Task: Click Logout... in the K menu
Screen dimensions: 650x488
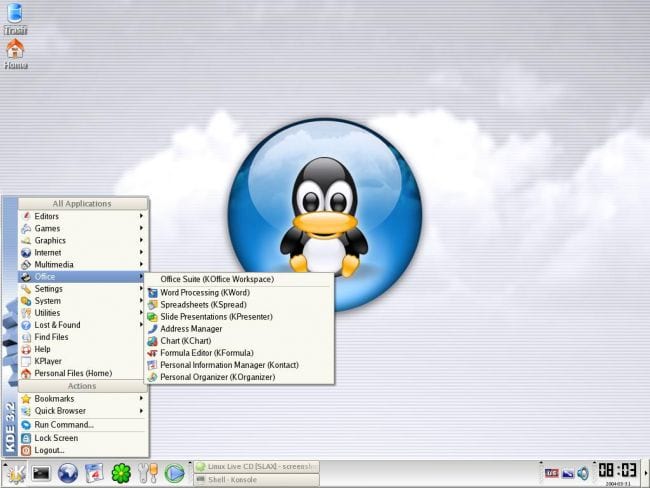Action: (49, 450)
